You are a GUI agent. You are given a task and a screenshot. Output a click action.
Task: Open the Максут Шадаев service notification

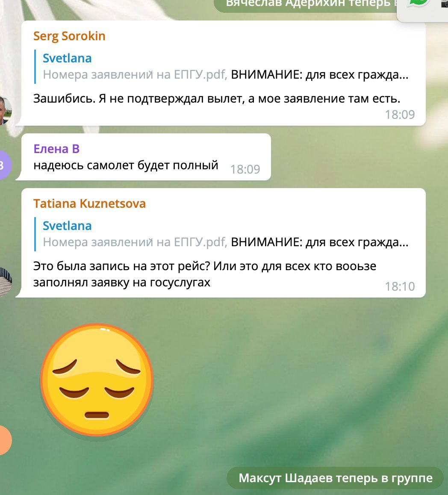335,478
